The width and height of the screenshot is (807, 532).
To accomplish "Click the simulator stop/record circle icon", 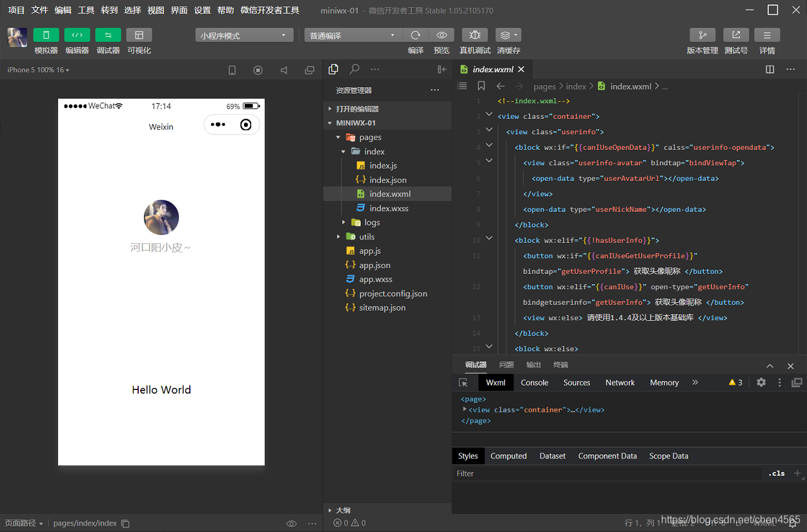I will 258,70.
